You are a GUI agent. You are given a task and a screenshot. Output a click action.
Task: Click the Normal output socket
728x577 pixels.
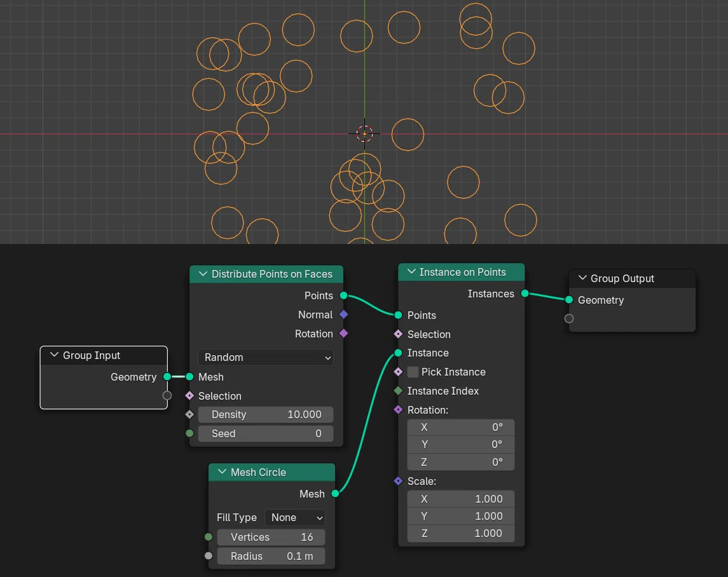pyautogui.click(x=343, y=315)
